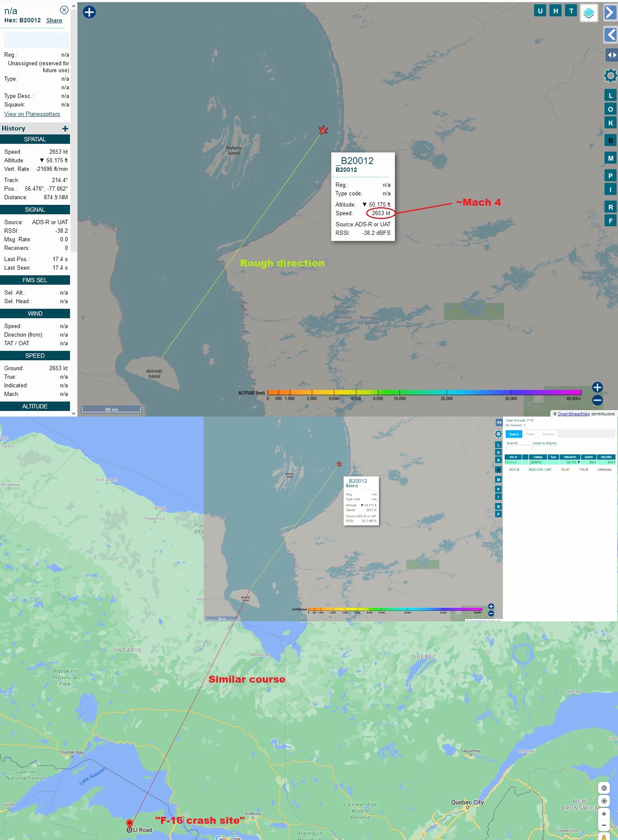The width and height of the screenshot is (618, 840).
Task: Click the R button in the inset screenshot
Action: coord(498,507)
